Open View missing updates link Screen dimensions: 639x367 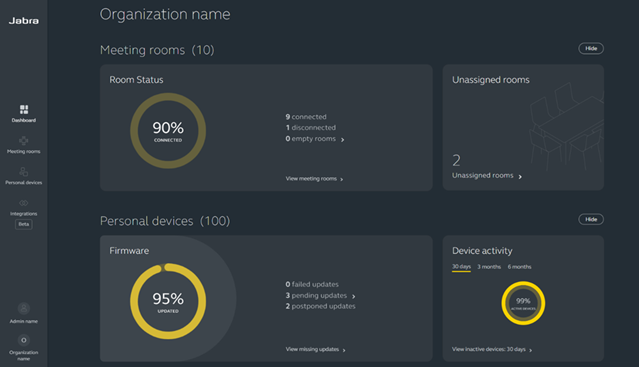pos(312,349)
